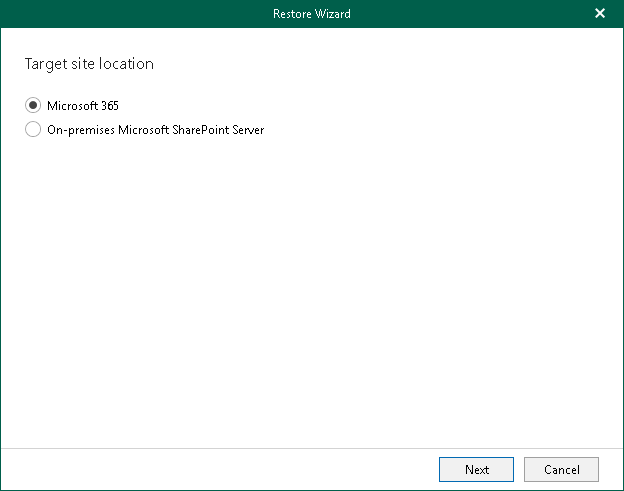Choose Microsoft 365 as target site location

(x=33, y=105)
